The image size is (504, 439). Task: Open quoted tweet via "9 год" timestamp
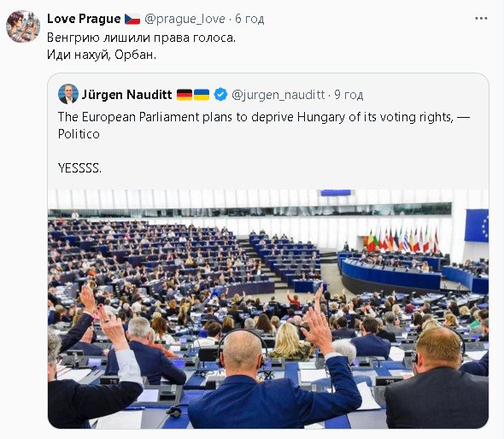coord(349,95)
